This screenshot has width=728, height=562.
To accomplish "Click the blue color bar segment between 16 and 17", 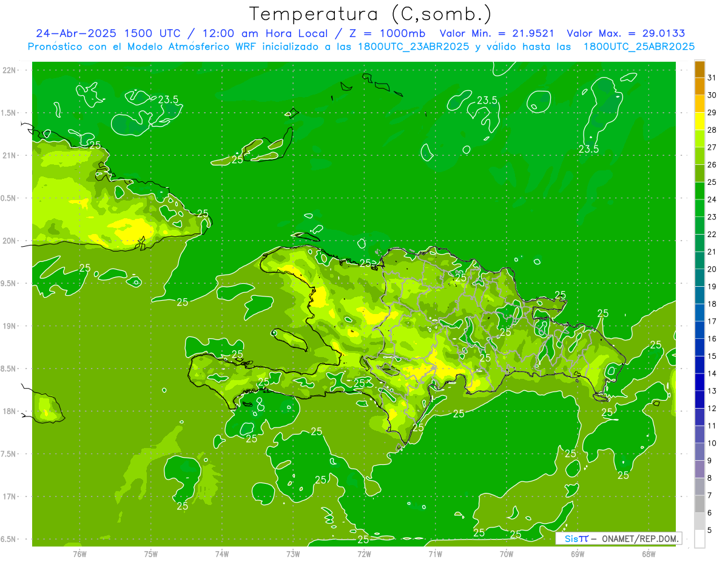I will tap(699, 330).
